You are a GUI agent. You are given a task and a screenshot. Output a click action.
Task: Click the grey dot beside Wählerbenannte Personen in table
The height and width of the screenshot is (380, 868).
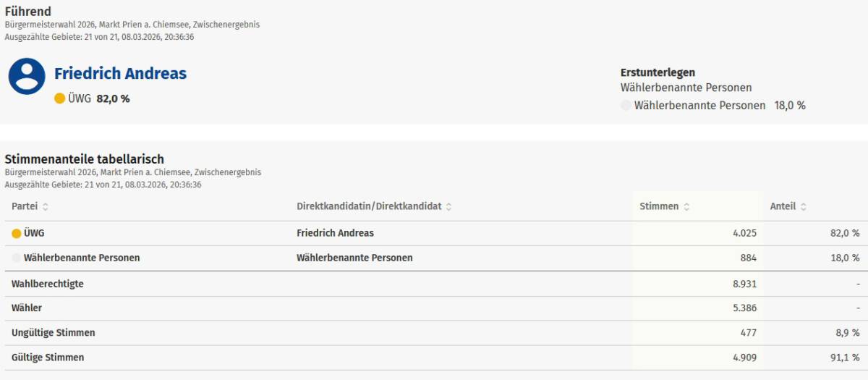coord(17,258)
